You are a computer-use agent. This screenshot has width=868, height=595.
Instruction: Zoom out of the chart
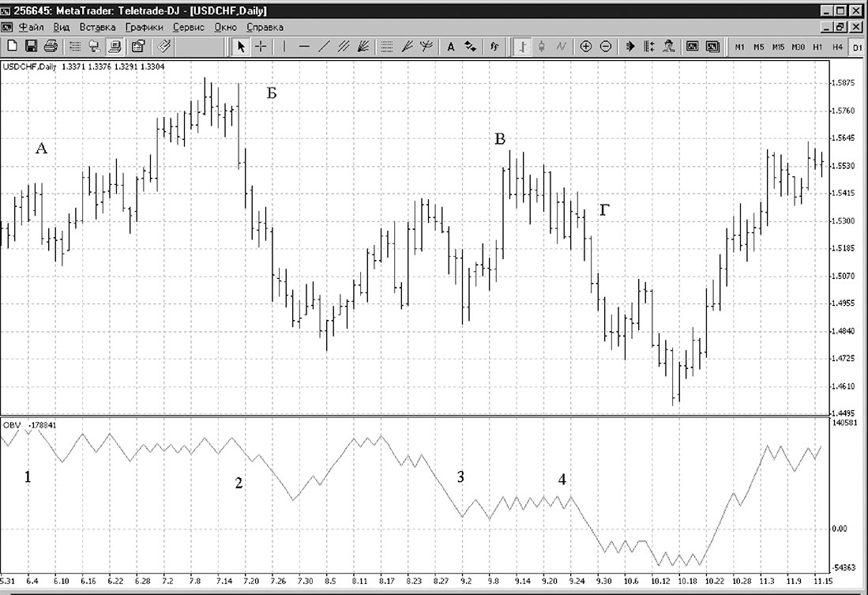[x=606, y=47]
